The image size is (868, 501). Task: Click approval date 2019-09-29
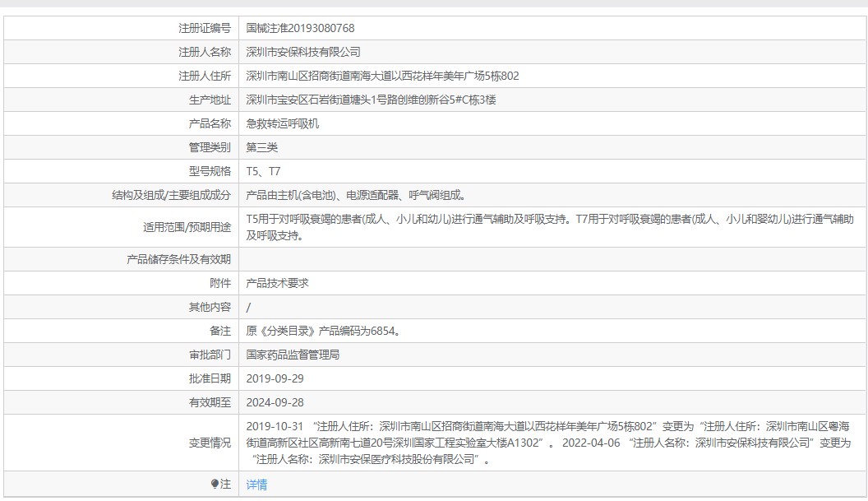(275, 378)
